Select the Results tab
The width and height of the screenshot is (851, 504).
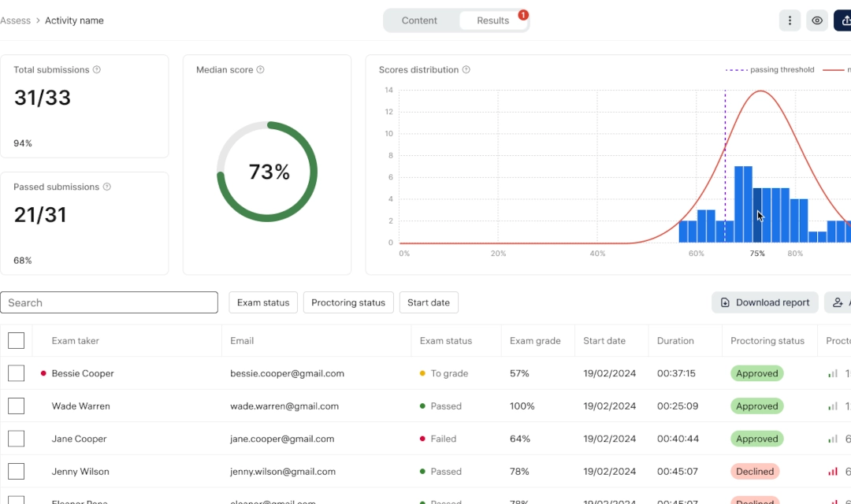click(493, 20)
